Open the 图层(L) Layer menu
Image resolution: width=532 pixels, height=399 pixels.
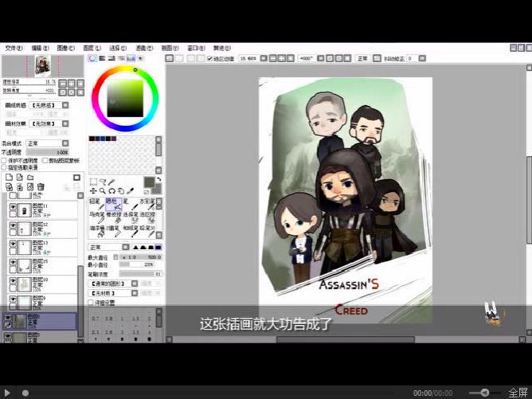coord(92,48)
